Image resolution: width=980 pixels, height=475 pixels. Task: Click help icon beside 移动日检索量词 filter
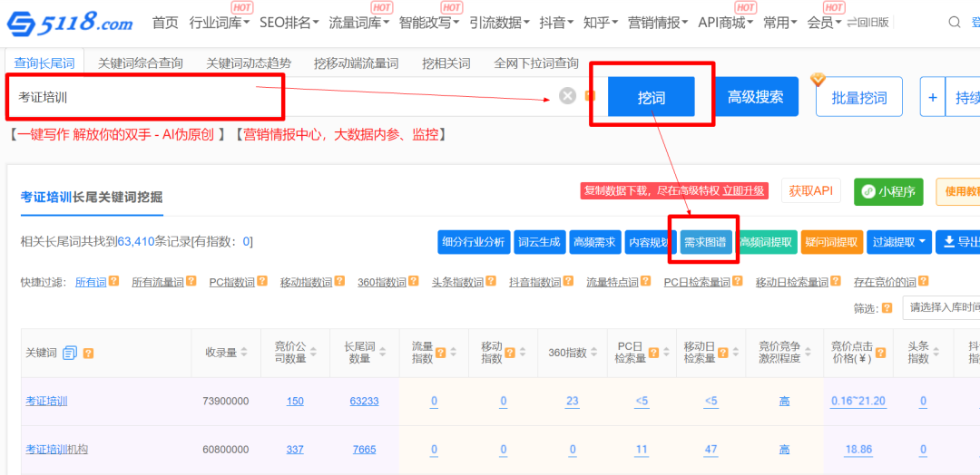click(836, 282)
